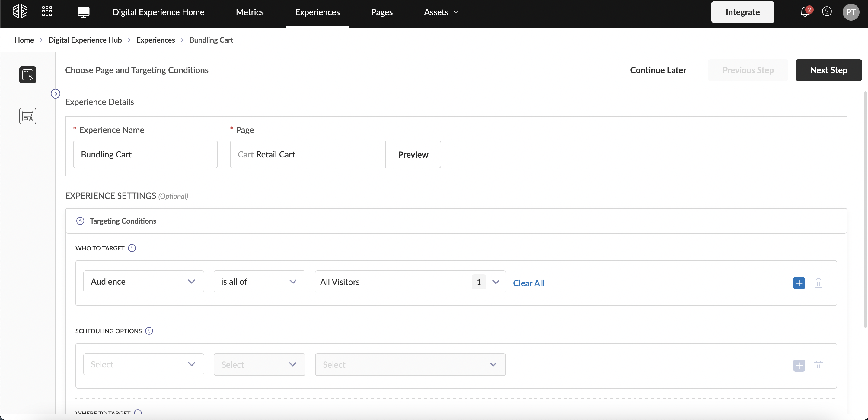Click the Experience Name input field
868x420 pixels.
tap(145, 154)
